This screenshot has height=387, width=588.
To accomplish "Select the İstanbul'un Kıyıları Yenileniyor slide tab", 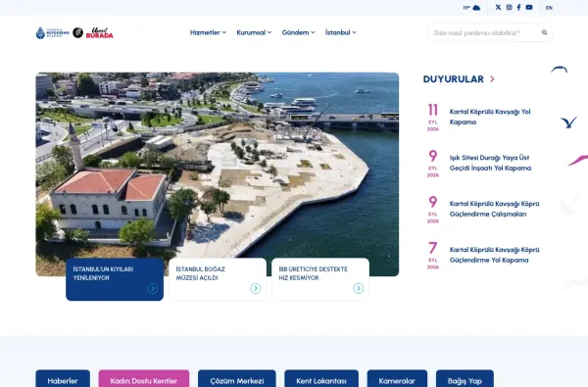I will [115, 279].
